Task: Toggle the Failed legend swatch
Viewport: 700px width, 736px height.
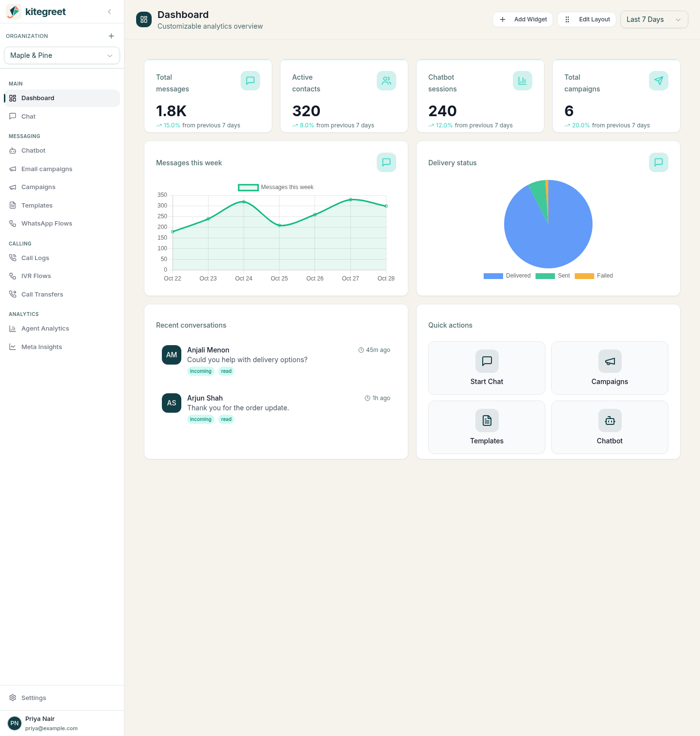Action: [584, 276]
